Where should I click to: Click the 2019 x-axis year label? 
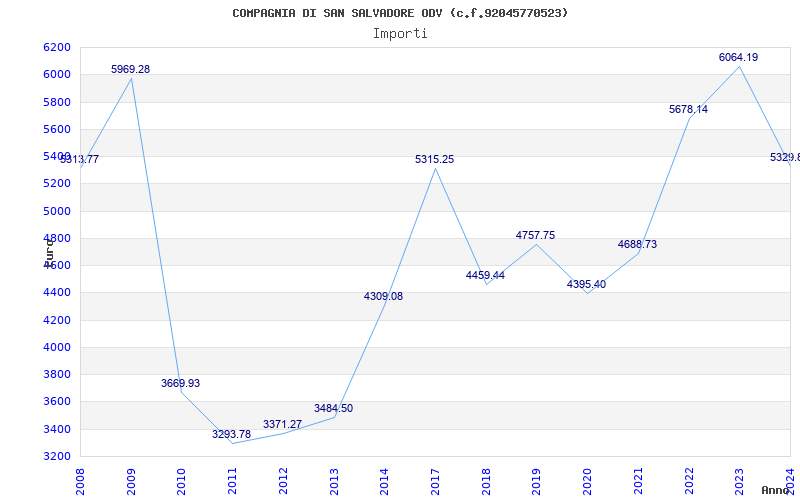point(536,482)
